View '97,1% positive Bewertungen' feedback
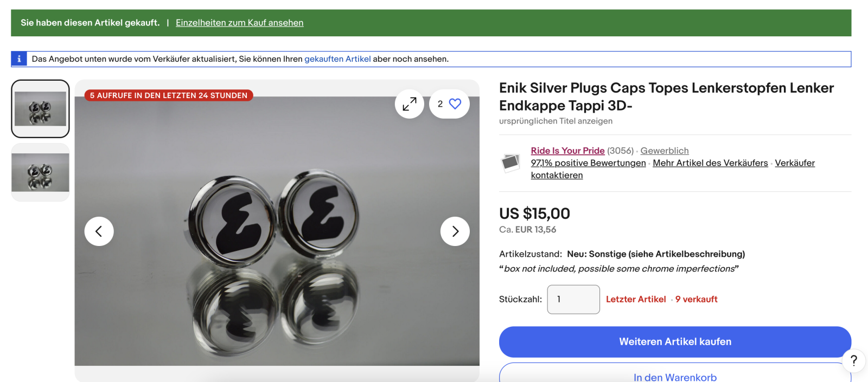Viewport: 868px width, 382px height. coord(588,163)
